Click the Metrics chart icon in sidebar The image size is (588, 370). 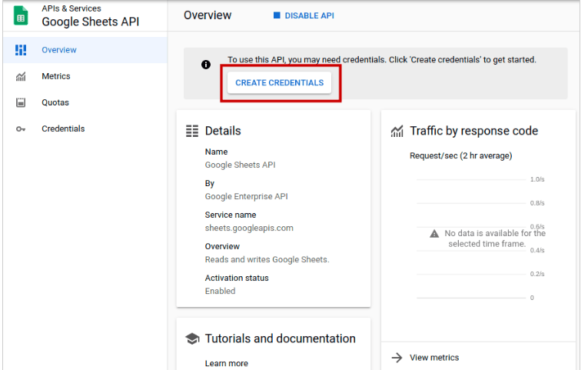tap(21, 77)
